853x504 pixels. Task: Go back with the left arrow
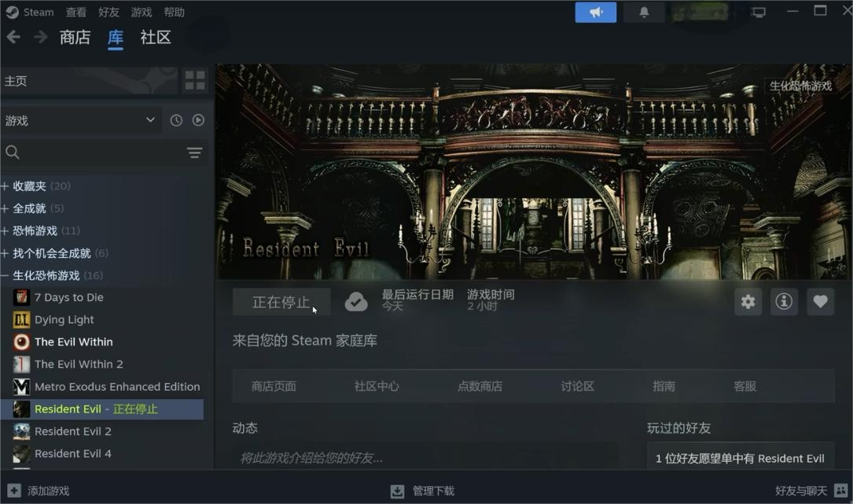tap(13, 37)
